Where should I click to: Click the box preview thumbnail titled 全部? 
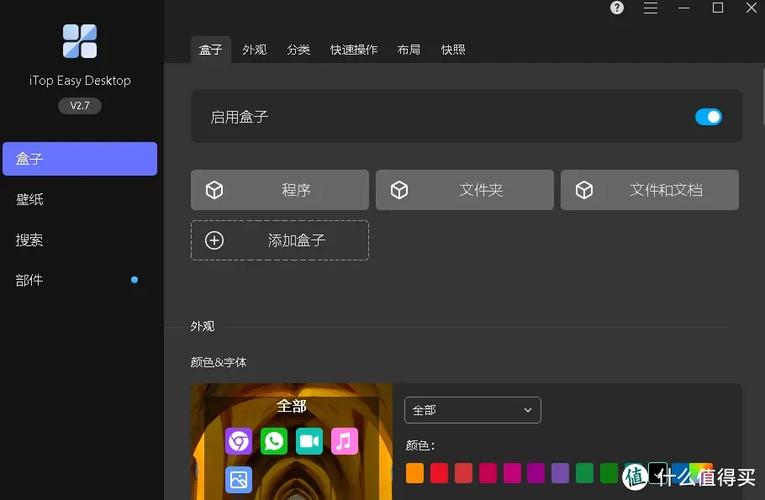click(291, 441)
